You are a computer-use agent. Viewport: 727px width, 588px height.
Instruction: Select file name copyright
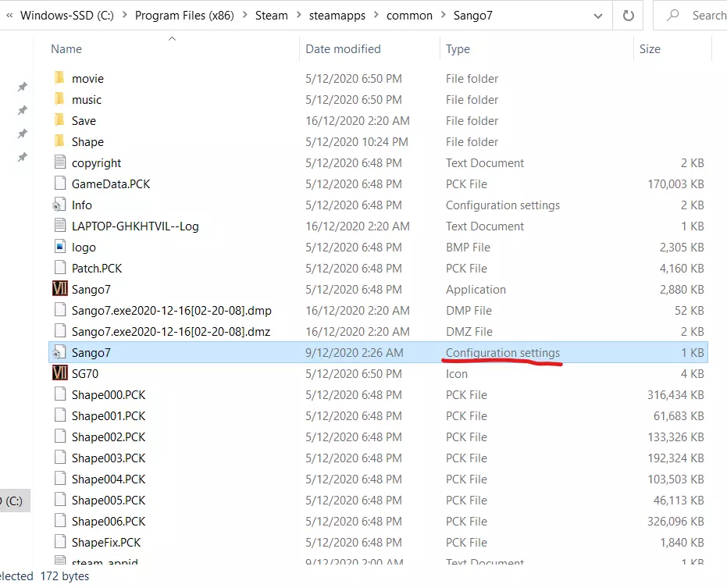[x=97, y=162]
